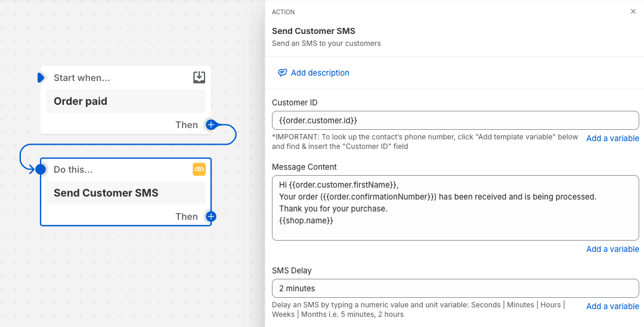Add a variable to SMS Delay
The height and width of the screenshot is (327, 644).
pyautogui.click(x=612, y=306)
